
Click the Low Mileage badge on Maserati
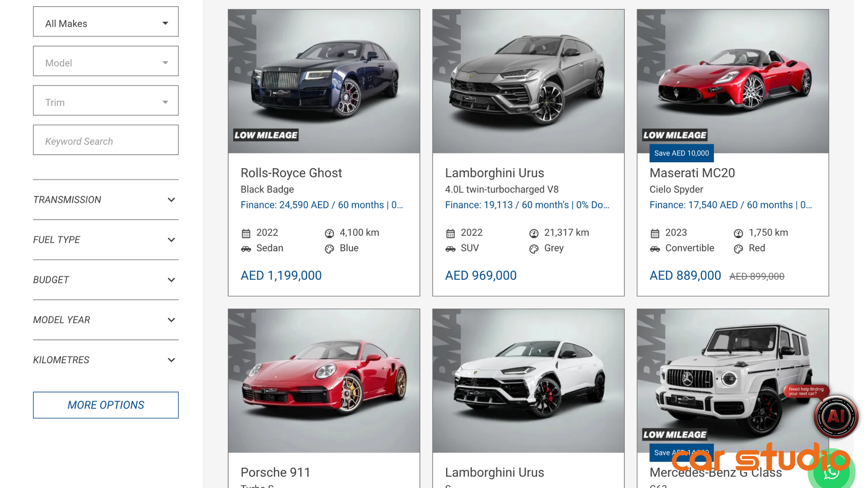[x=675, y=135]
